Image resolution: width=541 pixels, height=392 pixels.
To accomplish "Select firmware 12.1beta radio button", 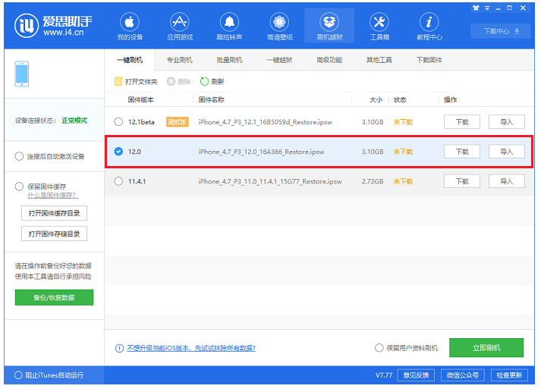I will (118, 122).
